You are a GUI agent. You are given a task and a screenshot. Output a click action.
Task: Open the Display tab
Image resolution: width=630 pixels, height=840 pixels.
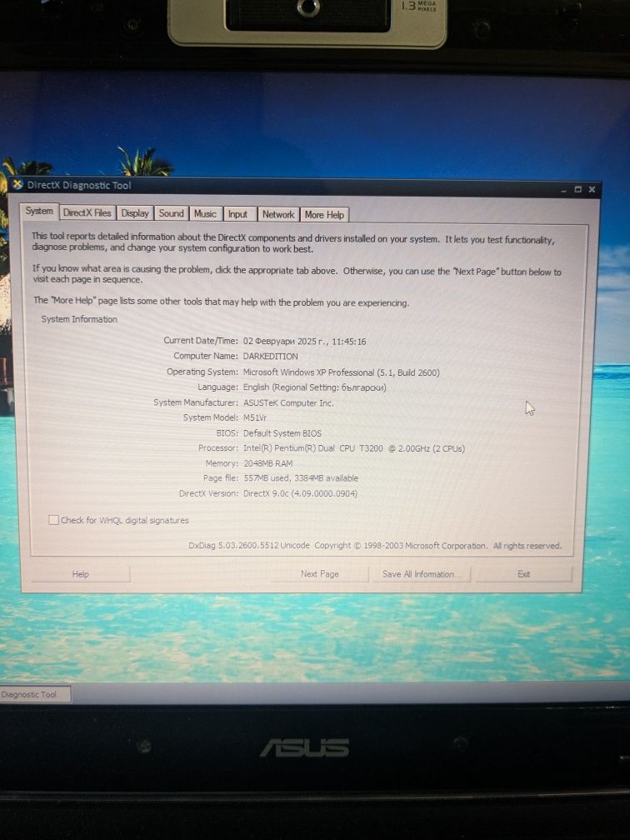[135, 213]
